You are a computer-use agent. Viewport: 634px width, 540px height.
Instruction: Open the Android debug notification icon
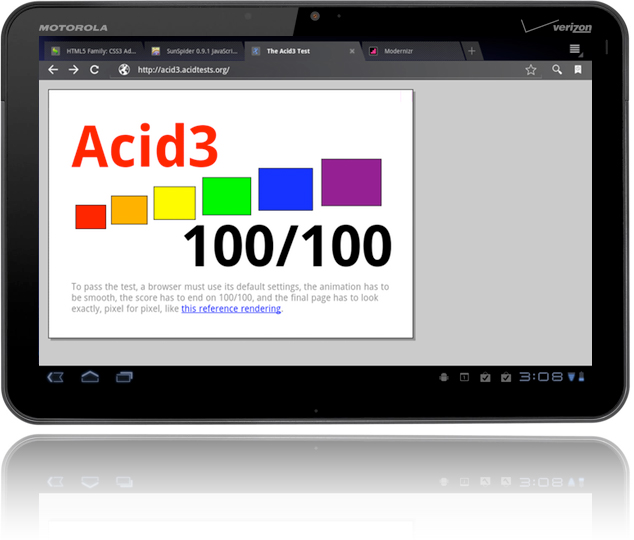[x=446, y=379]
